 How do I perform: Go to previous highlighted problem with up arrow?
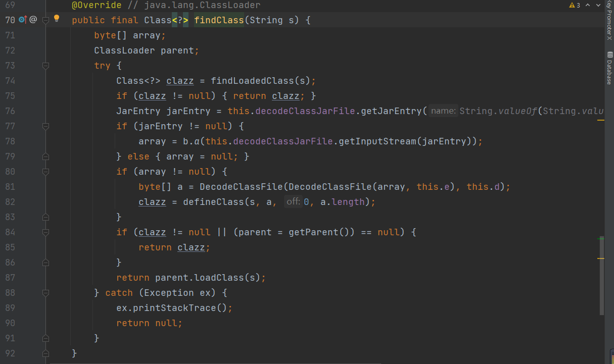click(587, 5)
